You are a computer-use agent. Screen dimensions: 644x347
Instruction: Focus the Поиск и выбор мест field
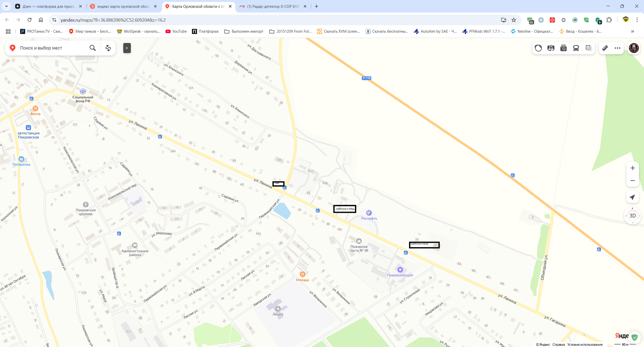point(53,48)
